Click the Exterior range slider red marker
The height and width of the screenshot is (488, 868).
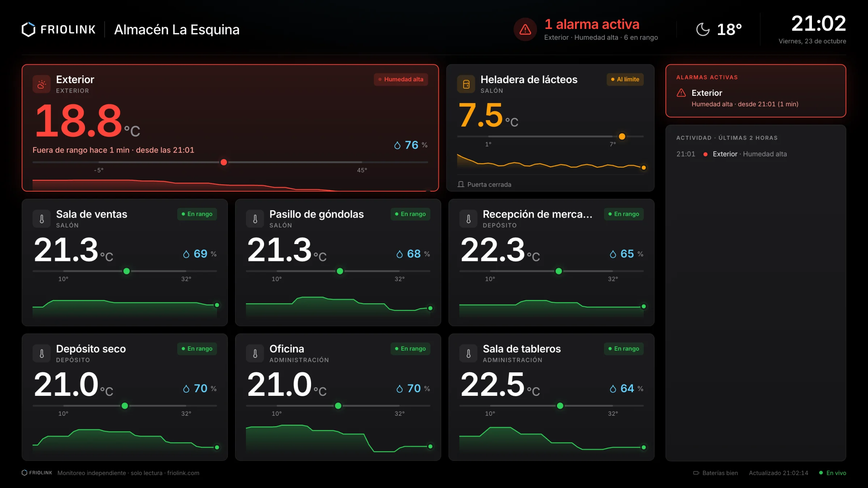[224, 162]
